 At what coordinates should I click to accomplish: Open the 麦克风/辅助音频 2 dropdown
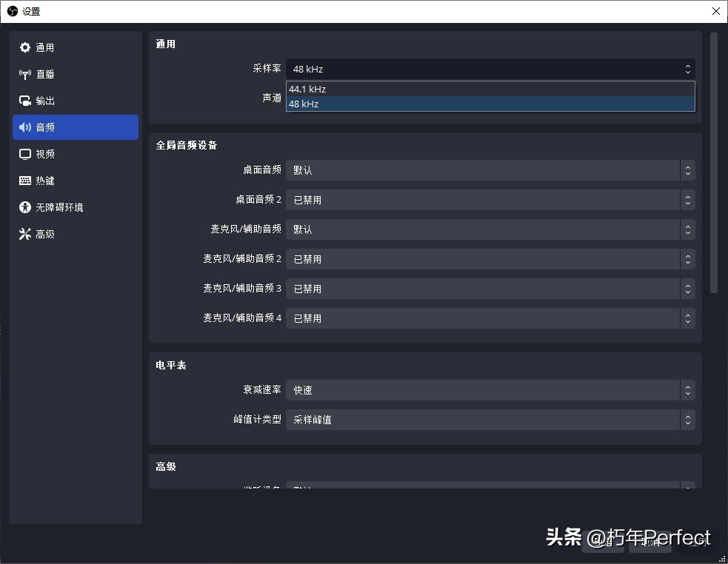click(489, 259)
